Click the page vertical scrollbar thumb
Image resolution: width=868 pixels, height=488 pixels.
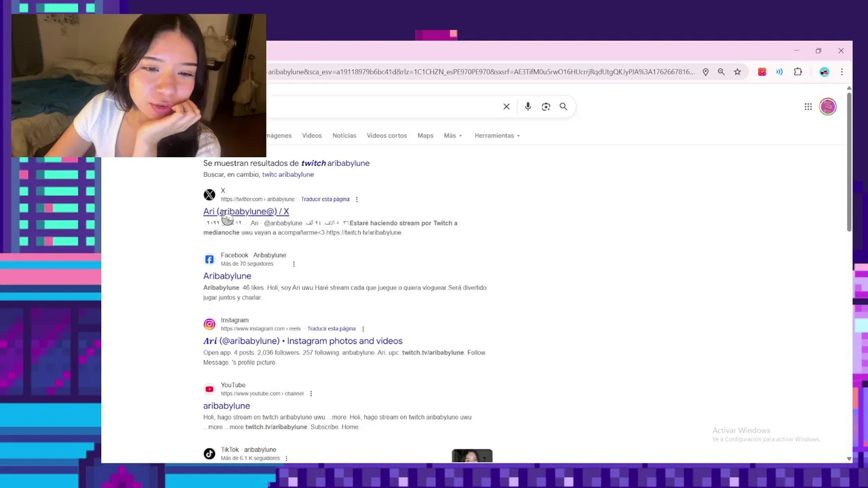pyautogui.click(x=849, y=163)
